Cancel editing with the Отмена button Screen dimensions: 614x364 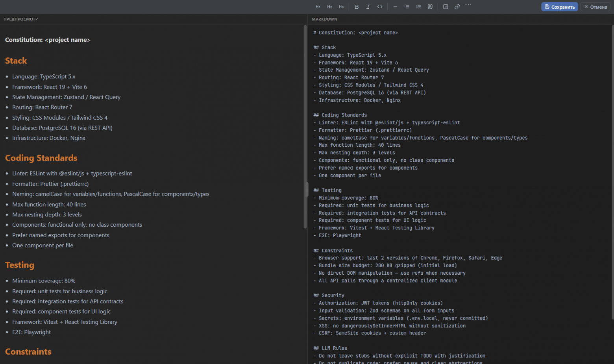click(595, 7)
